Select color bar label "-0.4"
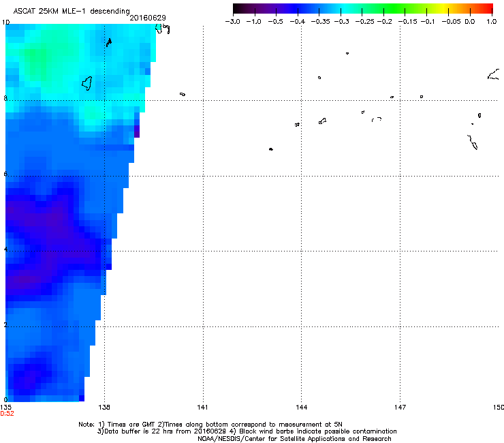 tap(298, 22)
